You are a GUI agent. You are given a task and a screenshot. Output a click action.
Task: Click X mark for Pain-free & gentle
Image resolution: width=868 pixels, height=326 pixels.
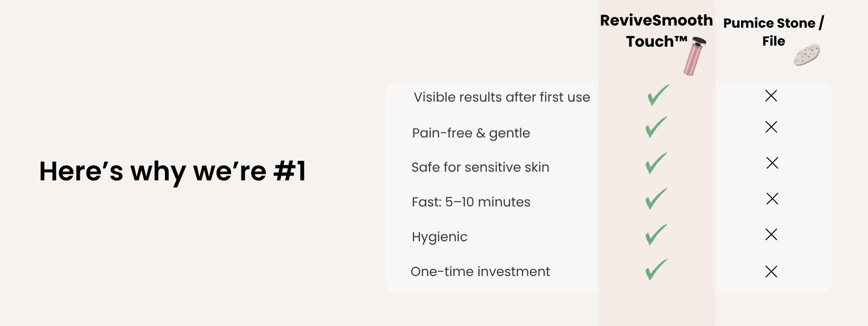pos(771,127)
